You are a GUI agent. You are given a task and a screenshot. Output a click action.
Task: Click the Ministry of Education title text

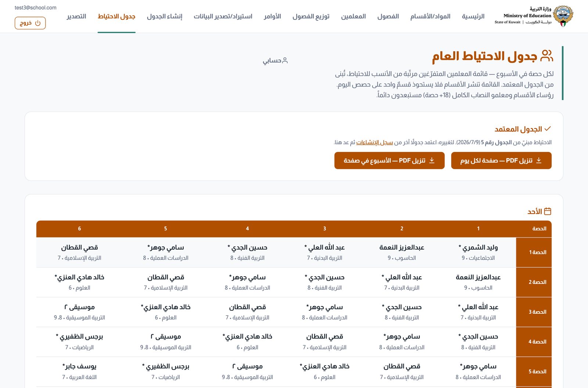527,15
